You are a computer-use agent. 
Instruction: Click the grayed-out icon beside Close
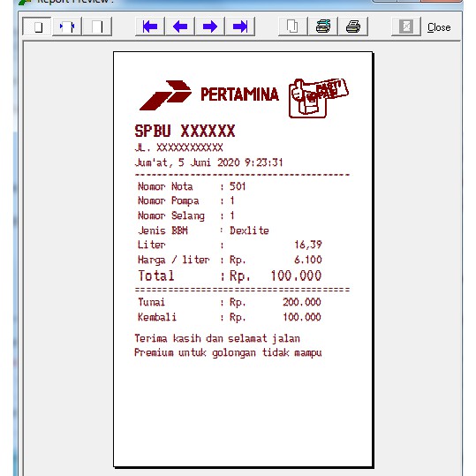coord(406,26)
